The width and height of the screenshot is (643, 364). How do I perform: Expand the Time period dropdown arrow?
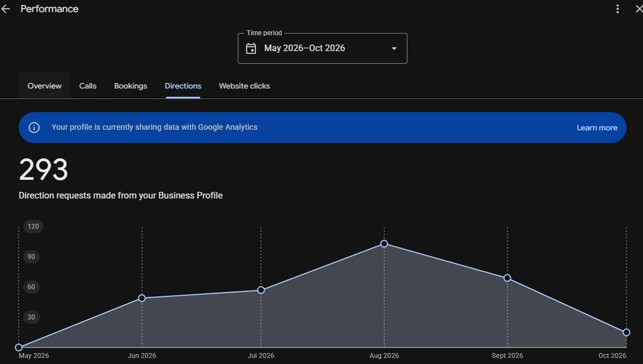click(x=394, y=48)
